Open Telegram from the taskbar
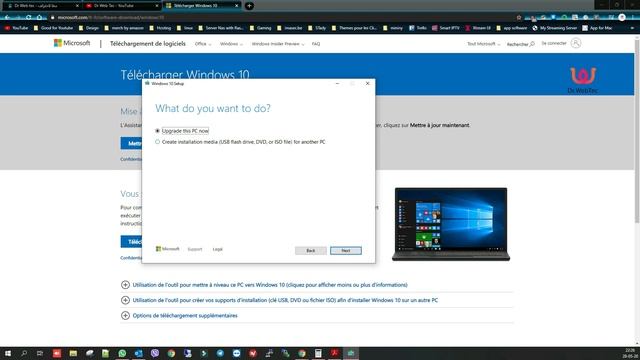This screenshot has width=640, height=360. [220, 353]
